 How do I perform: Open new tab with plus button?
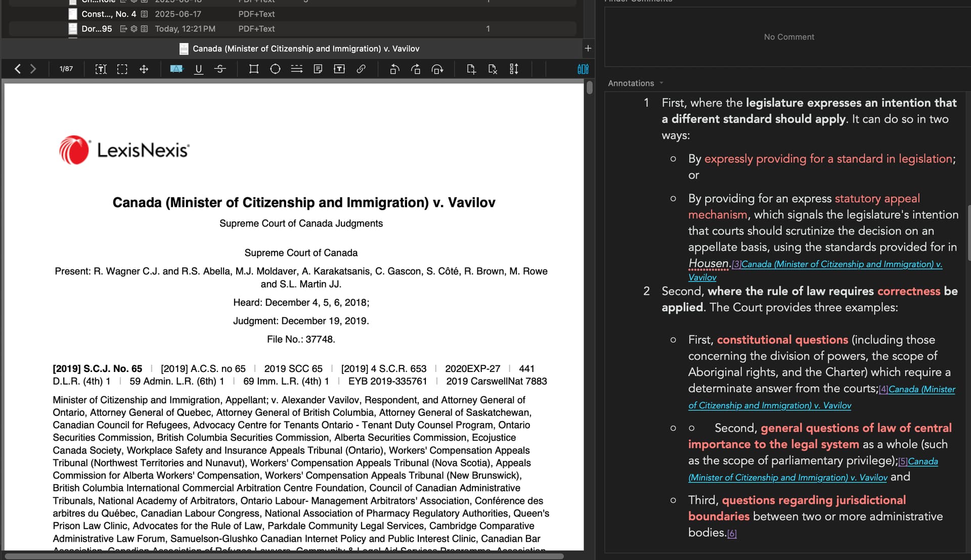588,49
